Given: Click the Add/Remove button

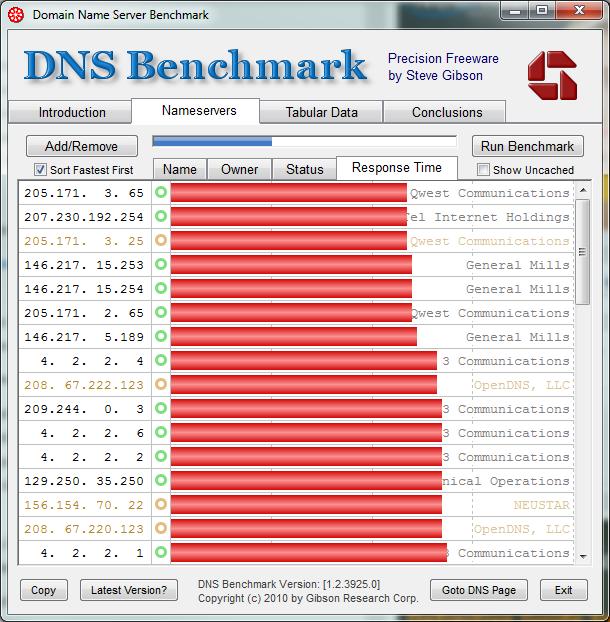Looking at the screenshot, I should point(82,146).
